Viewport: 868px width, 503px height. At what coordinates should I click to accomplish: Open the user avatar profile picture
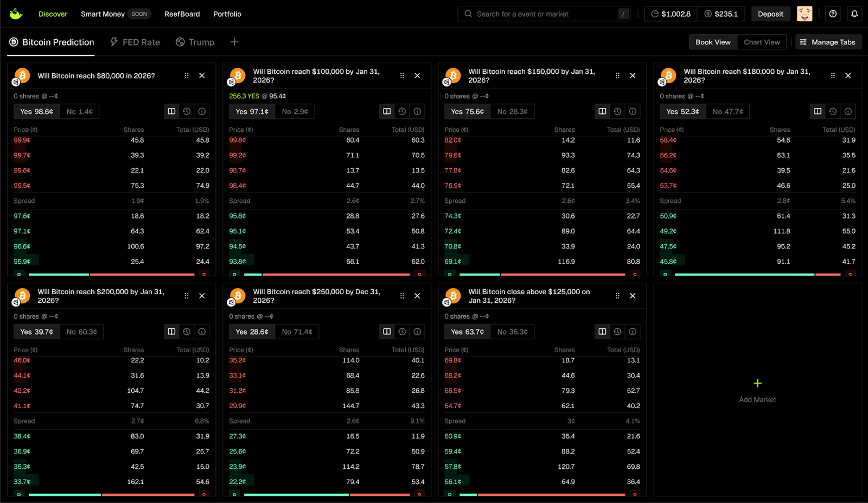tap(805, 14)
